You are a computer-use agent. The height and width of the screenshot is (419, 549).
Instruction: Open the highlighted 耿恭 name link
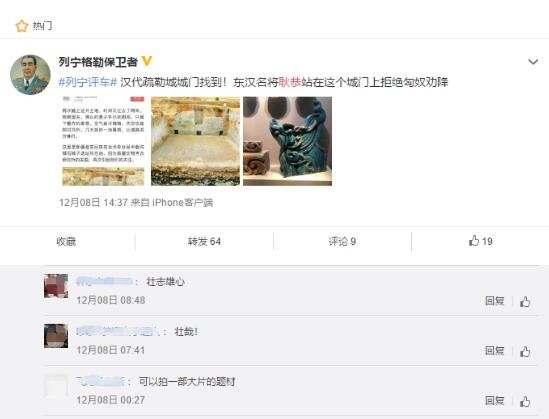[x=290, y=82]
